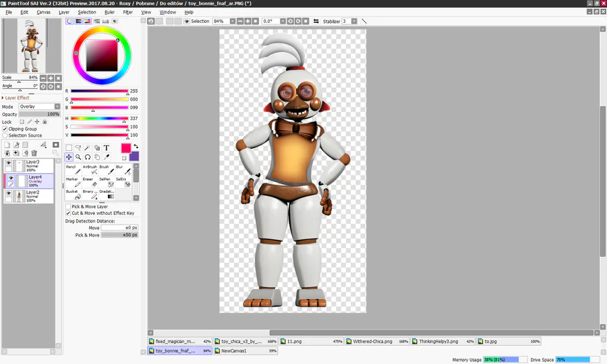Screen dimensions: 607x364
Task: Click the background purple color swatch
Action: tap(134, 156)
